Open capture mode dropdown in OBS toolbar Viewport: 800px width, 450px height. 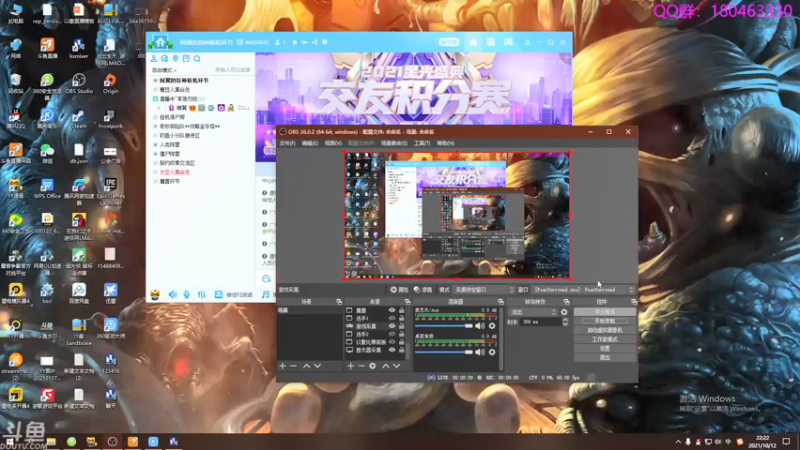pos(484,289)
